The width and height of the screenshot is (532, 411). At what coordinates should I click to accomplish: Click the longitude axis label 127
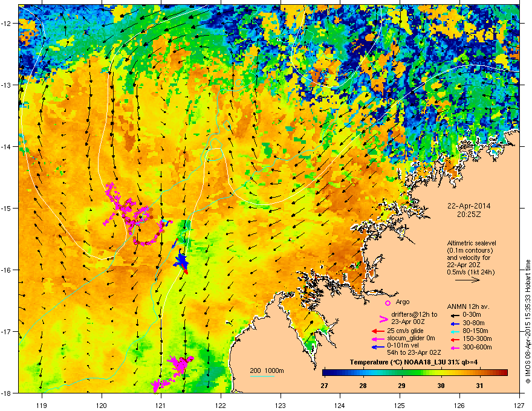519,405
